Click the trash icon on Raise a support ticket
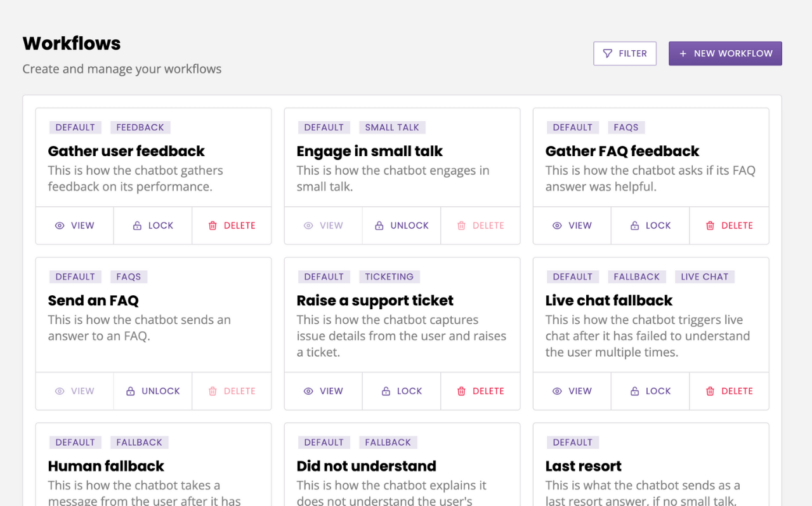The height and width of the screenshot is (506, 812). (x=461, y=391)
